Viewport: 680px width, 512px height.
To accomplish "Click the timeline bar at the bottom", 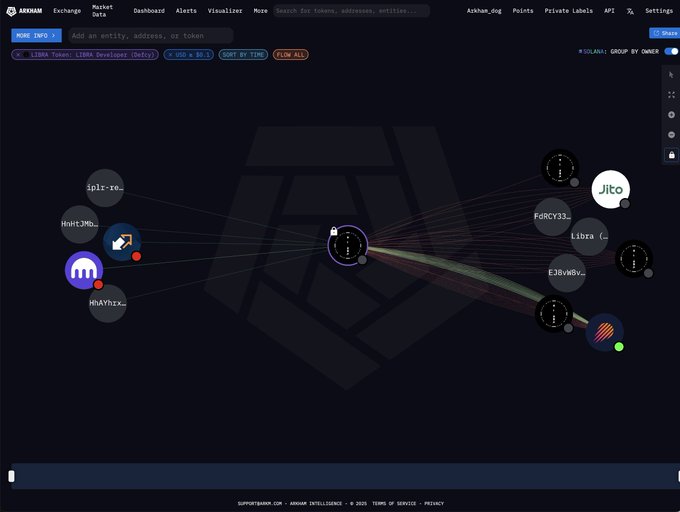I will tap(345, 476).
